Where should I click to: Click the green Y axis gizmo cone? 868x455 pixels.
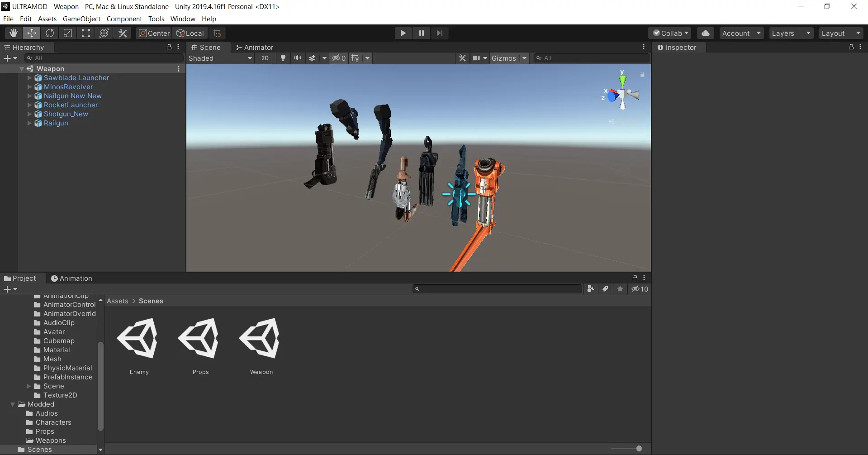pyautogui.click(x=622, y=81)
